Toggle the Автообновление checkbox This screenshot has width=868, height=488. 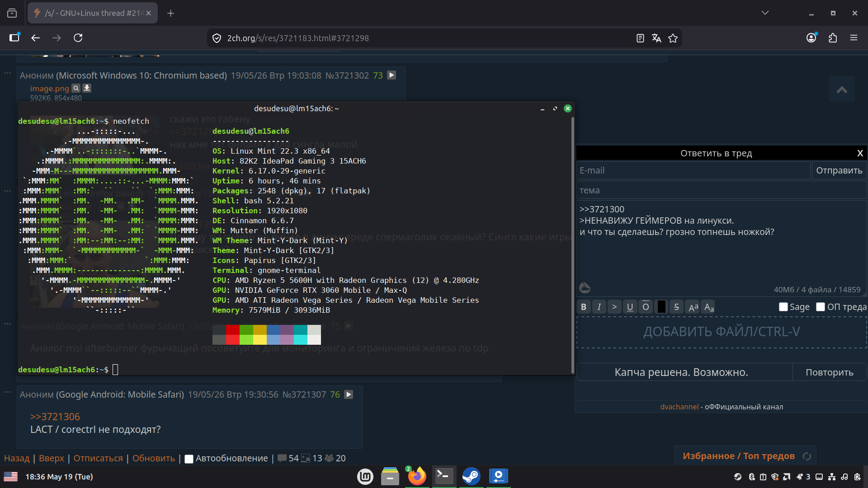[x=189, y=459]
